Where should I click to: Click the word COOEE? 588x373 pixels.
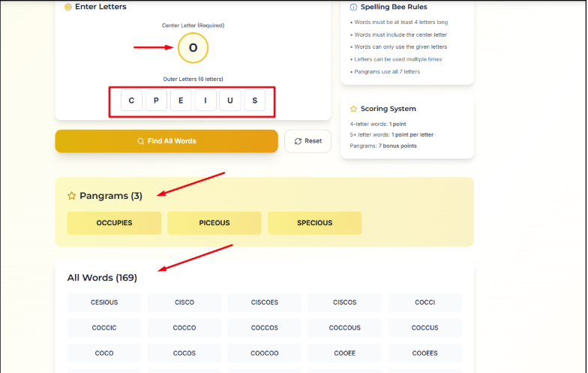[345, 353]
